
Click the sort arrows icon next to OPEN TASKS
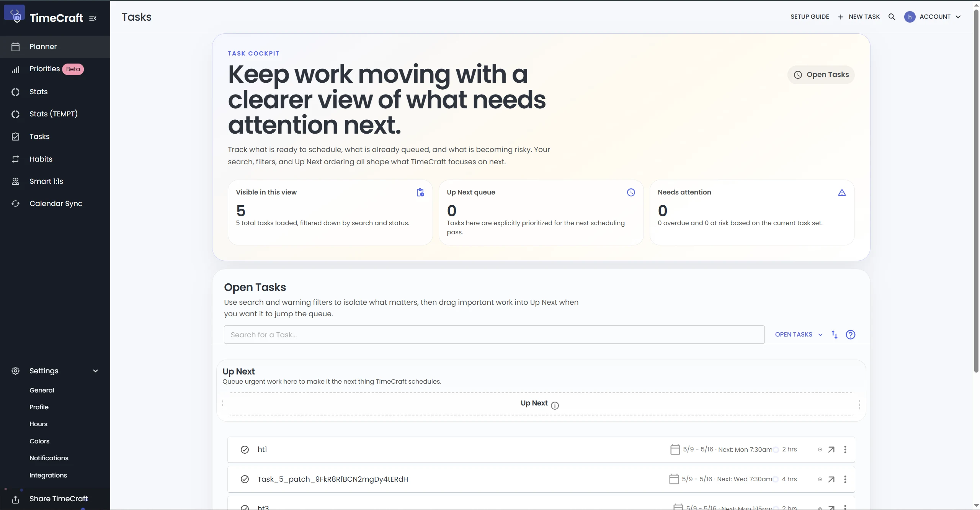(835, 335)
